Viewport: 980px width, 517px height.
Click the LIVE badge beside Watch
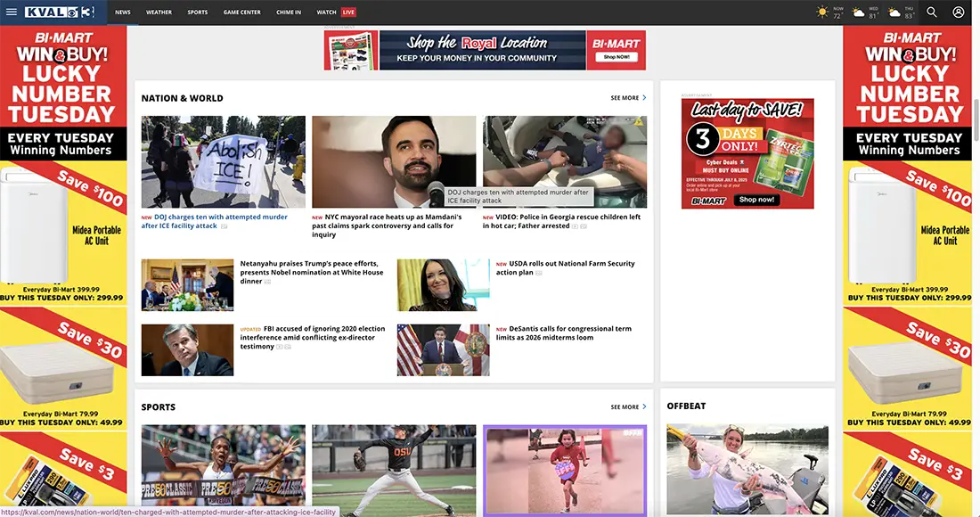(x=348, y=12)
